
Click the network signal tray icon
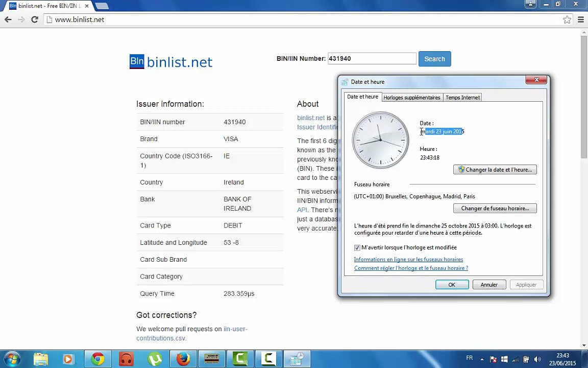click(x=516, y=359)
